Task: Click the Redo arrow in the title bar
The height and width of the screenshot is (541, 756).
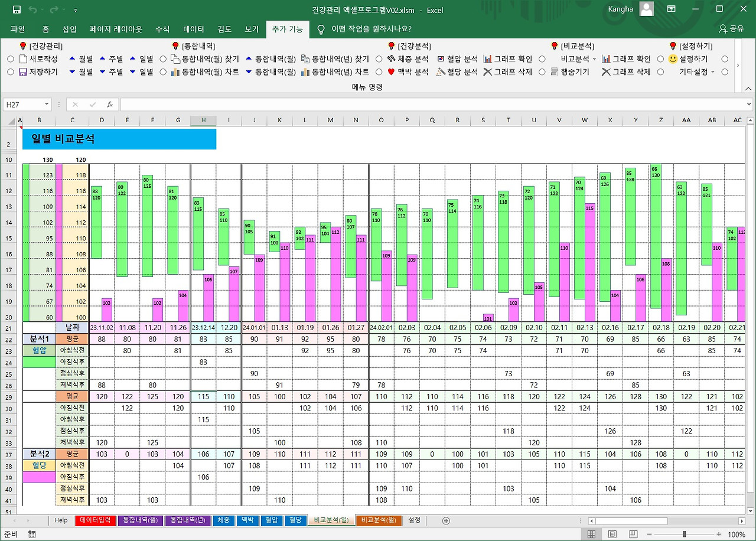Action: tap(54, 9)
